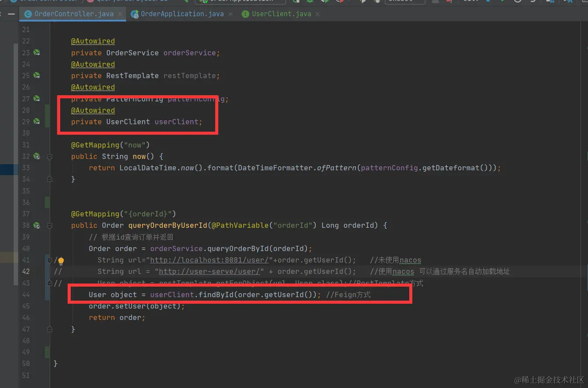Click line number 50 in the gutter

25,363
